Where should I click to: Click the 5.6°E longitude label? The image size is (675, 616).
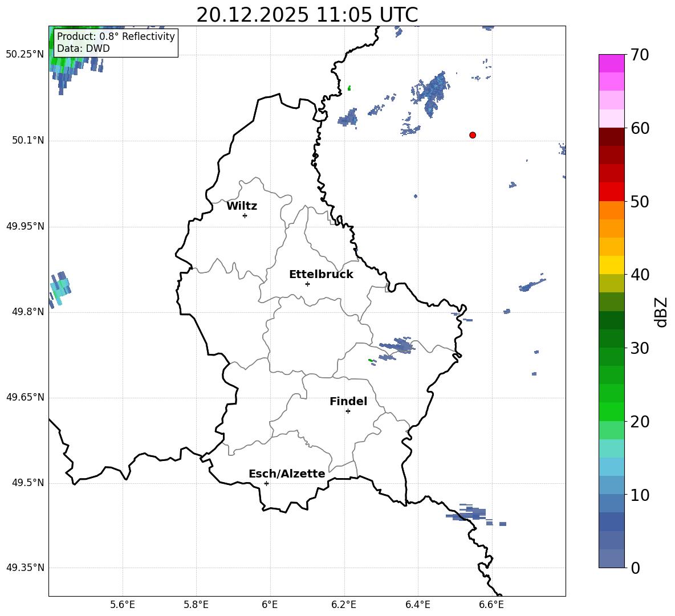coord(123,605)
